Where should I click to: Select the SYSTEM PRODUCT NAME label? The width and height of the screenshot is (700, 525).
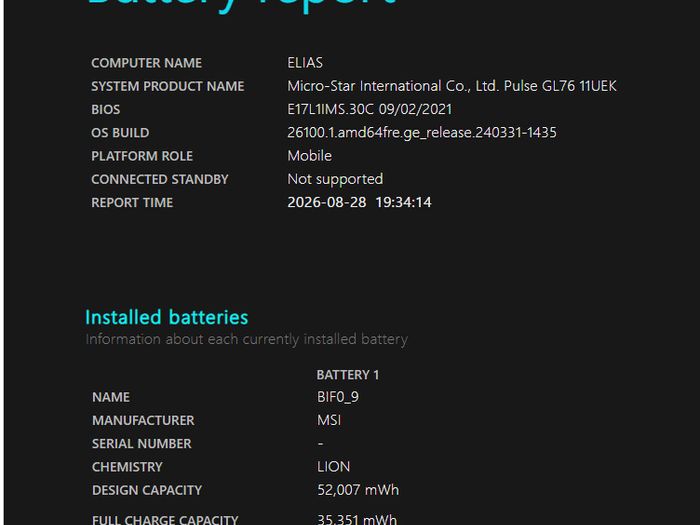click(168, 86)
